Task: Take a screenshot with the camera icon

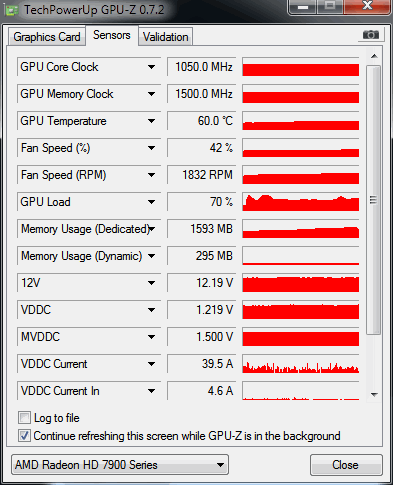Action: point(371,35)
